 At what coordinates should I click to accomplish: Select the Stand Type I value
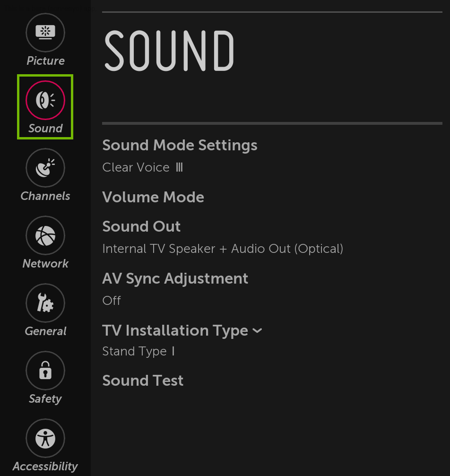pos(138,351)
